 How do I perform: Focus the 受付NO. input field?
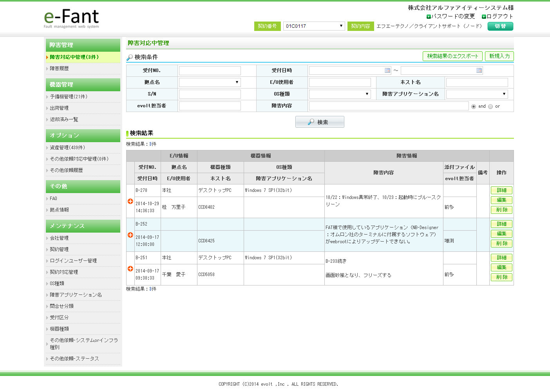point(210,70)
